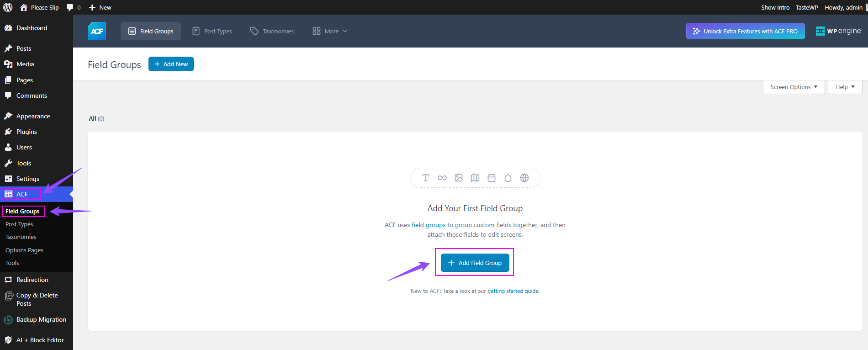Go to Pages in the sidebar
Screen dimensions: 868x350
(37, 80)
